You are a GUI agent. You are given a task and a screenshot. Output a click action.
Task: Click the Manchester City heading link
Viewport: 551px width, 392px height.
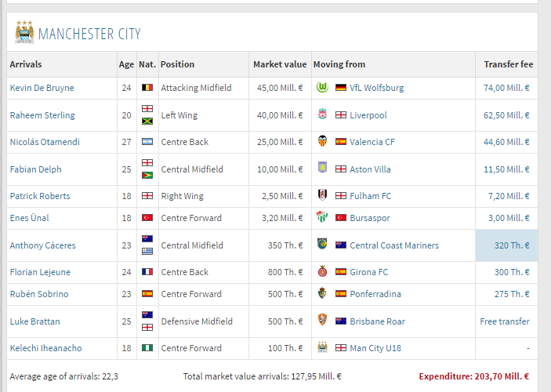[x=89, y=34]
